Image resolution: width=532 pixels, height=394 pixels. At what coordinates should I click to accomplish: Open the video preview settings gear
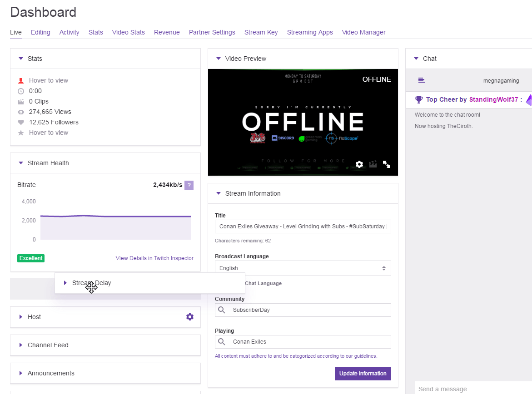pyautogui.click(x=359, y=164)
